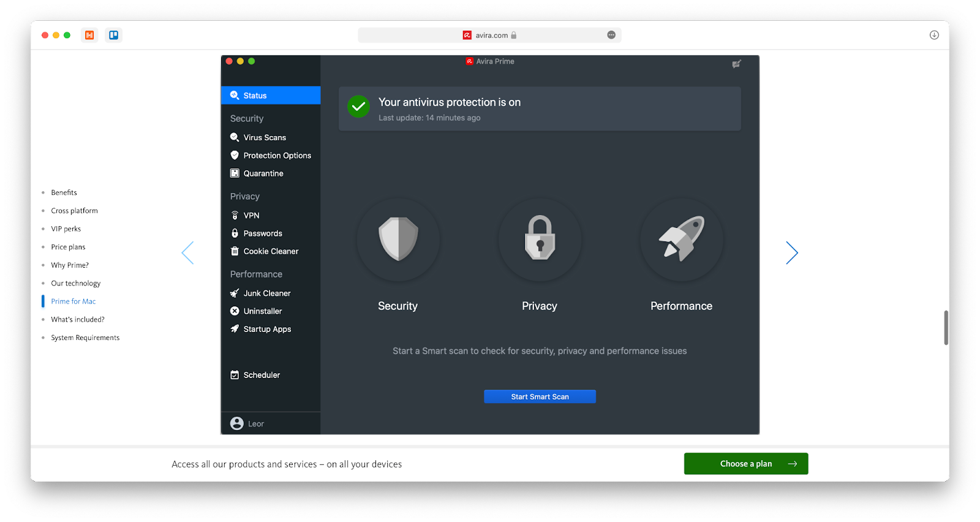This screenshot has height=522, width=980.
Task: Click the green checkmark protection status icon
Action: [x=358, y=107]
